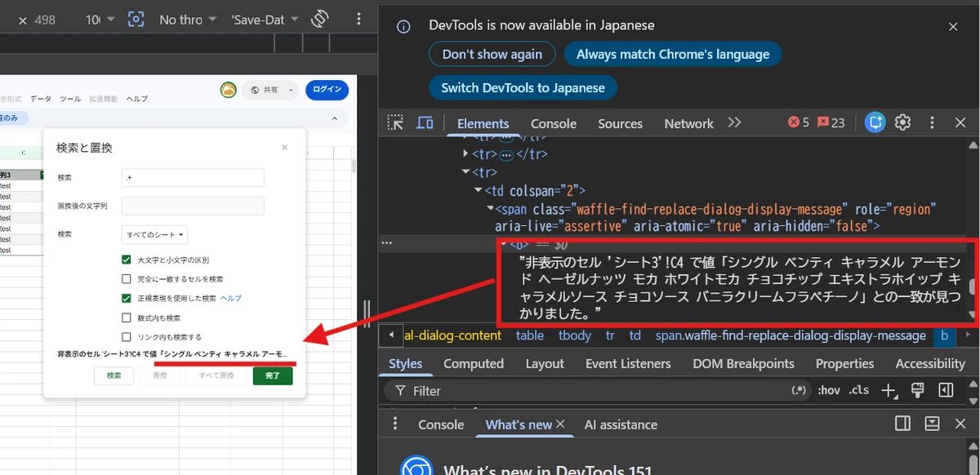The width and height of the screenshot is (980, 475).
Task: Check 完全に一致するセルを検索 checkbox
Action: tap(127, 279)
